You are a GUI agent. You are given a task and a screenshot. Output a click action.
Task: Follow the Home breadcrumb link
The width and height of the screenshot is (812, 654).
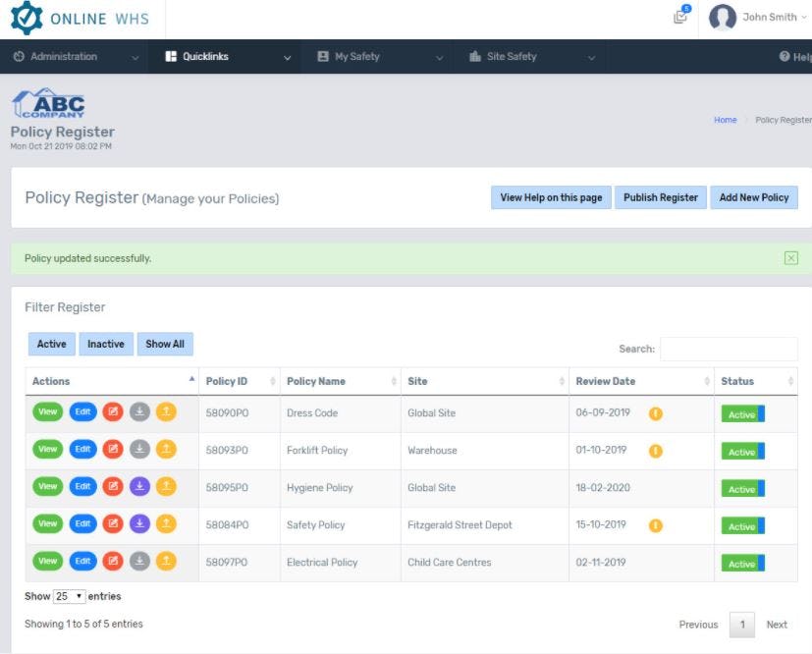click(726, 119)
